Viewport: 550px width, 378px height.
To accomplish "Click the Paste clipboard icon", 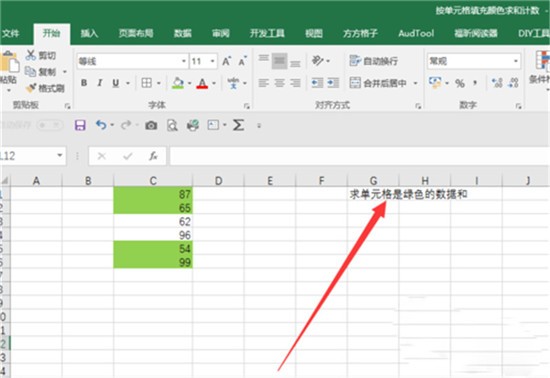I will click(x=9, y=63).
